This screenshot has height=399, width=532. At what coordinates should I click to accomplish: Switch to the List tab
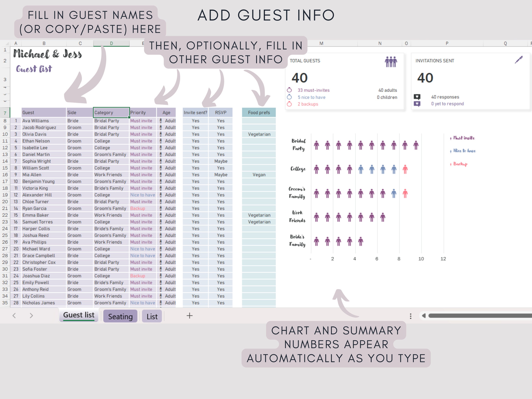point(152,316)
